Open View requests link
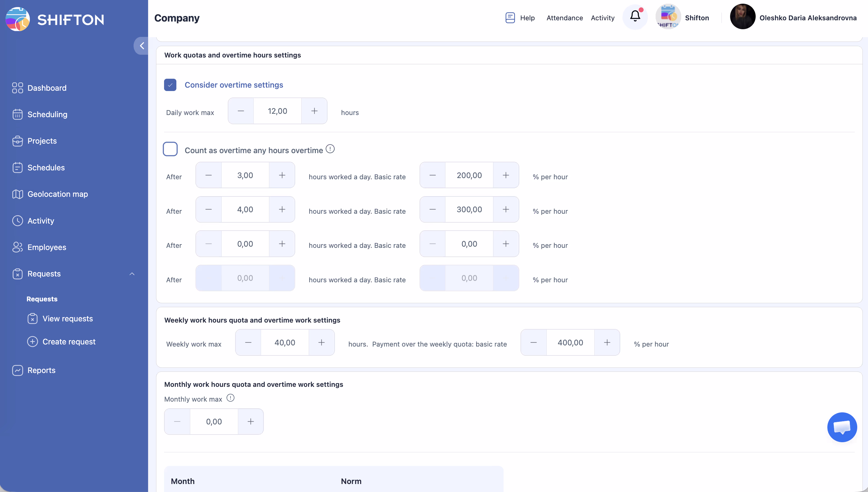 click(68, 318)
